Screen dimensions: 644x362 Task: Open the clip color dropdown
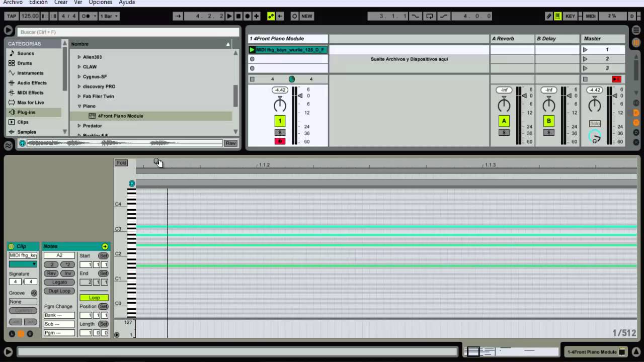click(23, 264)
